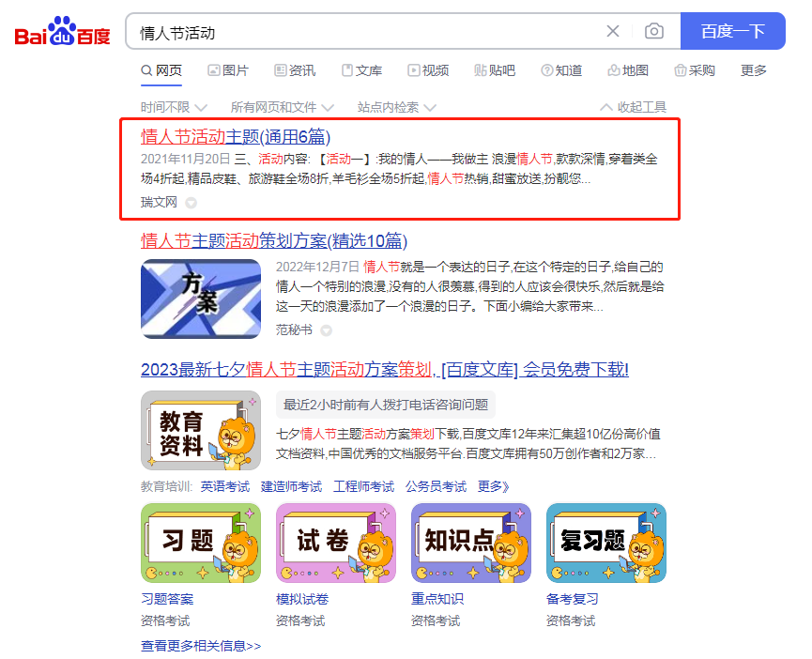Screen dimensions: 812x659
Task: Open the 地图 map tab
Action: pyautogui.click(x=628, y=70)
